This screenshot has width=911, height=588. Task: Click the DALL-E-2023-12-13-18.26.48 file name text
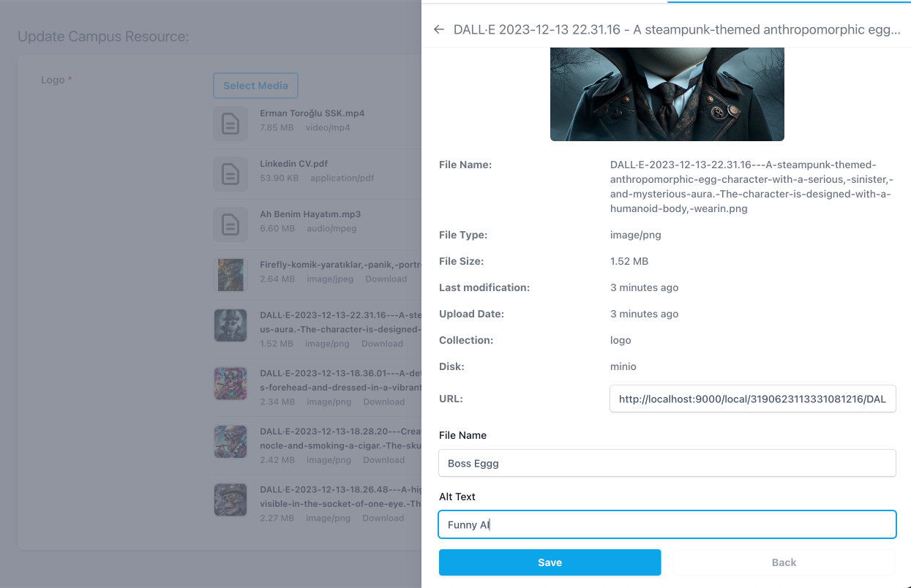click(340, 497)
